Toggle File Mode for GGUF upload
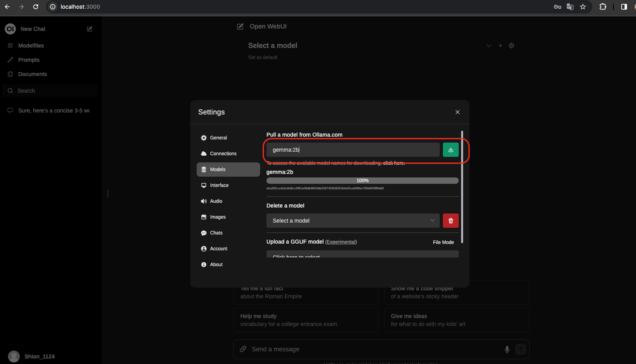 [443, 242]
